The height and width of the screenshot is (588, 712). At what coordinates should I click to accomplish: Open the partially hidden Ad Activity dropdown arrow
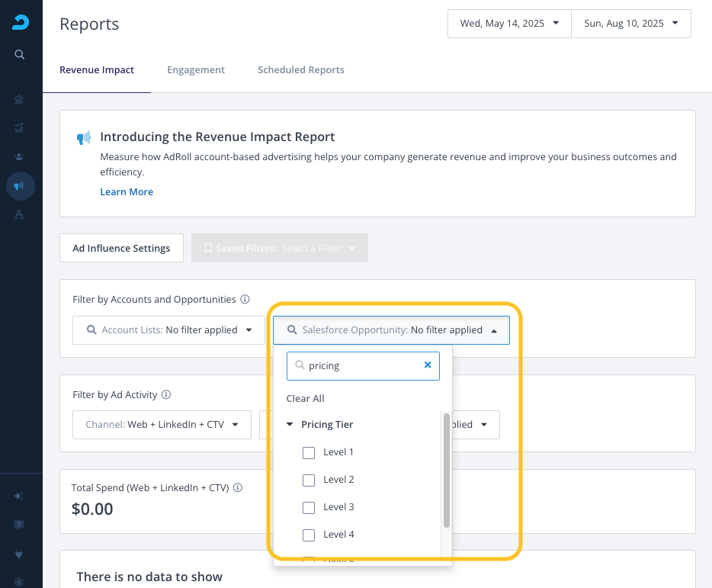[484, 425]
